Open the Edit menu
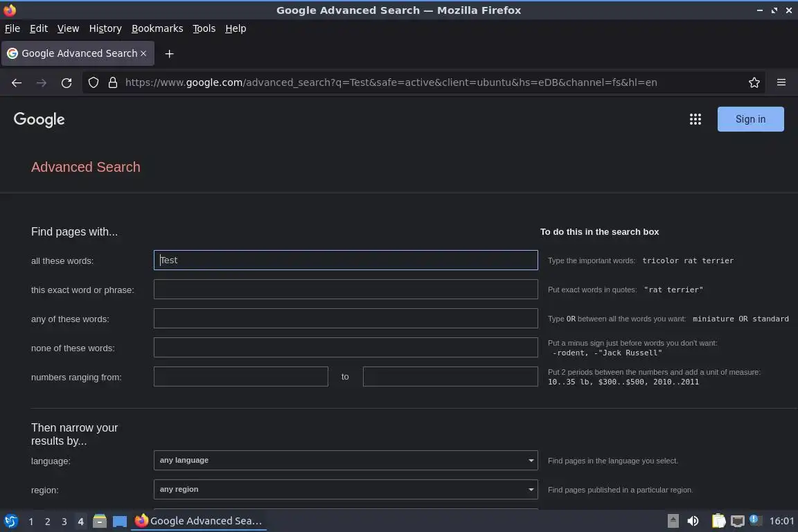798x532 pixels. (x=39, y=28)
